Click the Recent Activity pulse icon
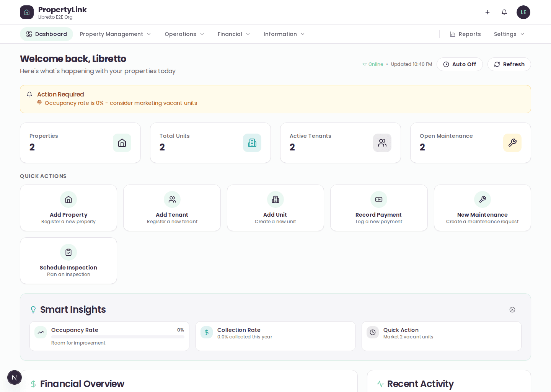Viewport: 551px width, 392px height. point(380,384)
